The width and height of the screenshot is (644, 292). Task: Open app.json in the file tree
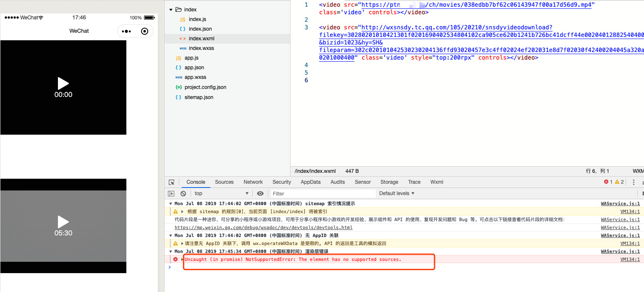pyautogui.click(x=194, y=68)
